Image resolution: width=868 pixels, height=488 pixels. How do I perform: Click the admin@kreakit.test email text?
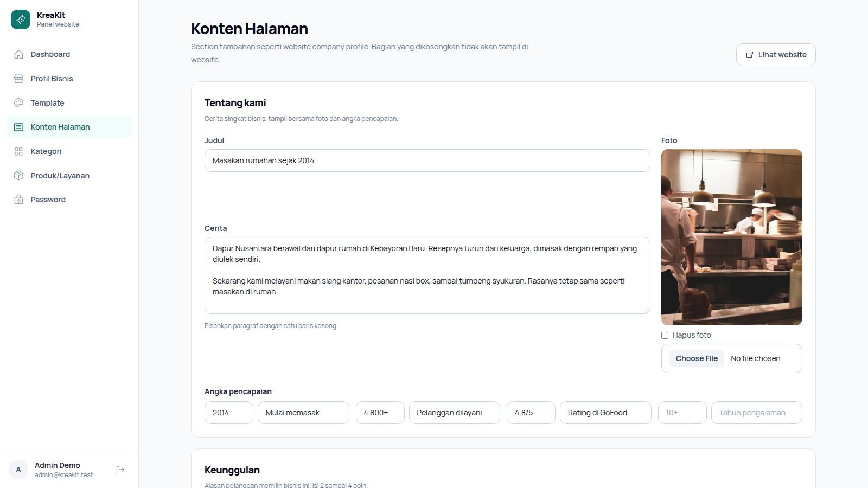coord(64,475)
